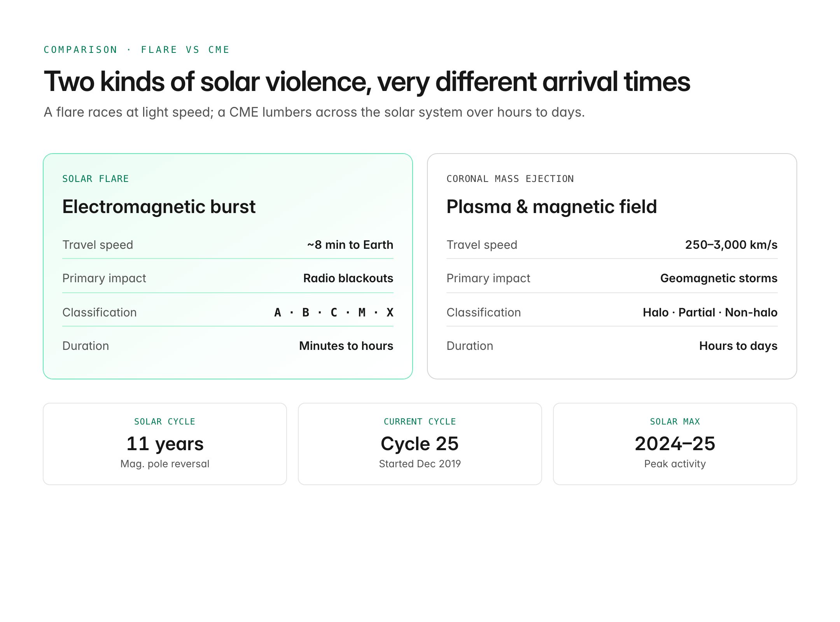The image size is (840, 622).
Task: Click the subtitle about a flare racing at light speed
Action: [314, 112]
